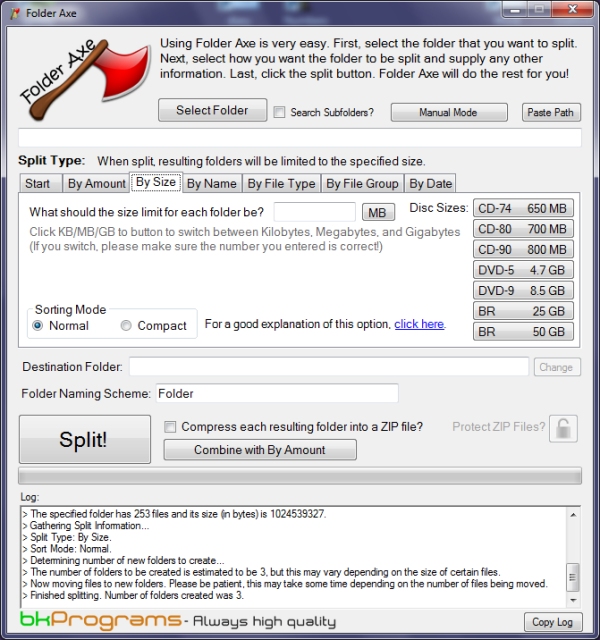Select the Normal sorting mode radio button
Image resolution: width=600 pixels, height=640 pixels.
tap(38, 326)
